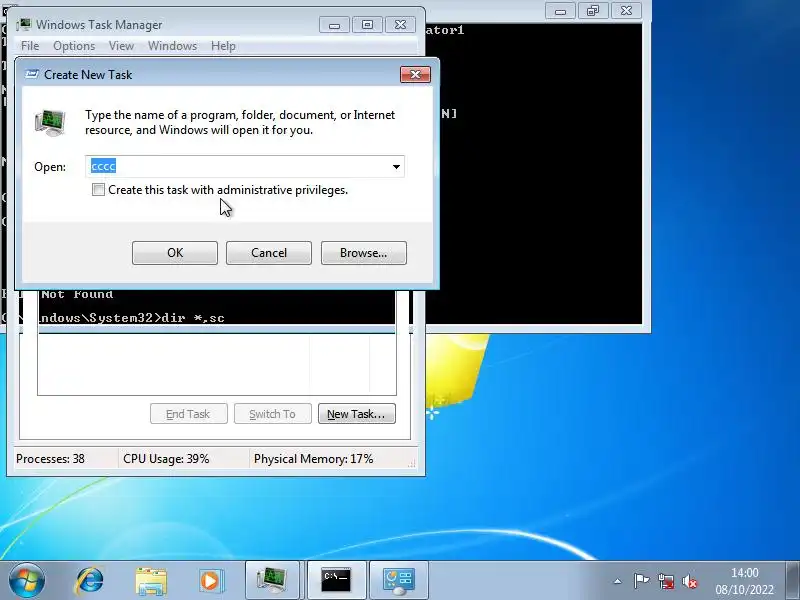The width and height of the screenshot is (800, 600).
Task: Open Action Center flag tray icon
Action: pos(641,581)
